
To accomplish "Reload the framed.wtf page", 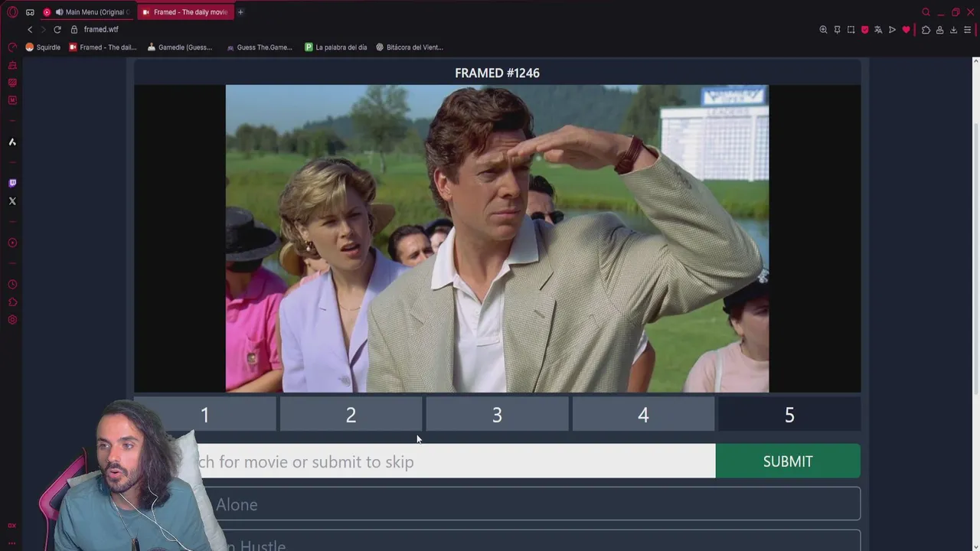I will [57, 30].
